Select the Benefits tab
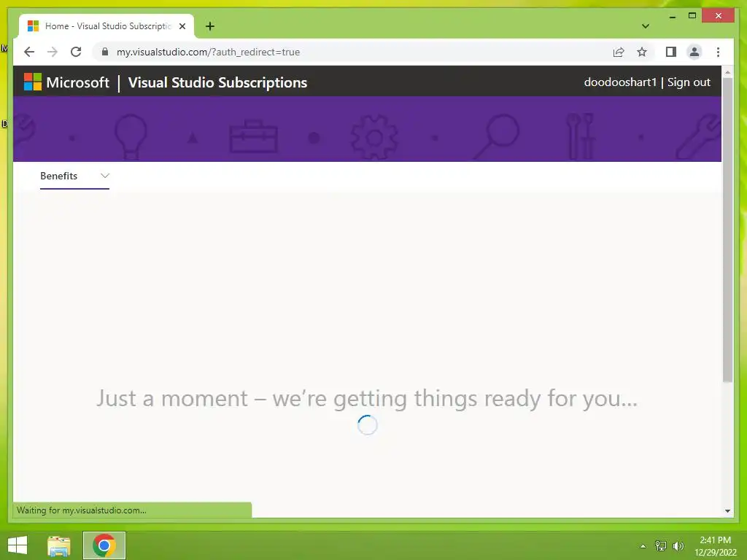Image resolution: width=747 pixels, height=560 pixels. pyautogui.click(x=58, y=176)
